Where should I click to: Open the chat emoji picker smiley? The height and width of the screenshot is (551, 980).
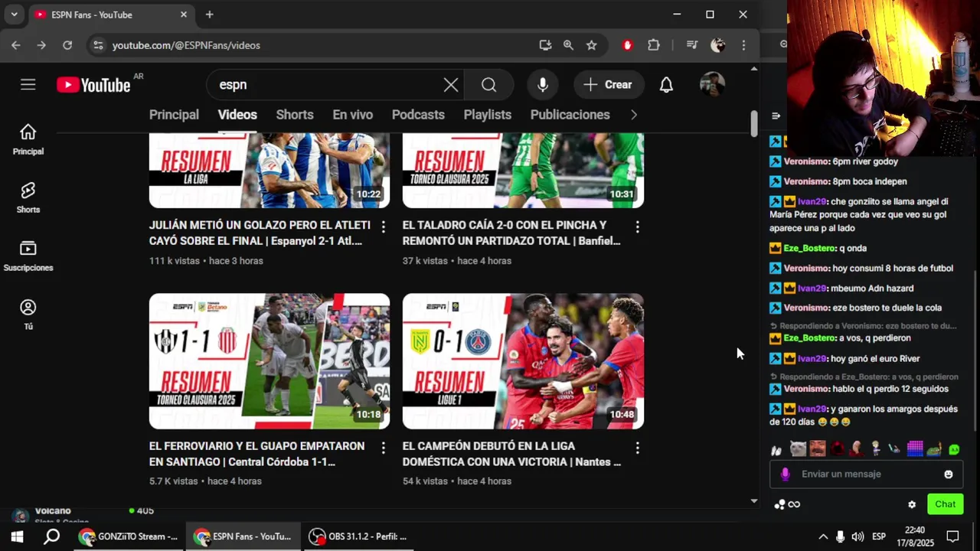coord(949,474)
